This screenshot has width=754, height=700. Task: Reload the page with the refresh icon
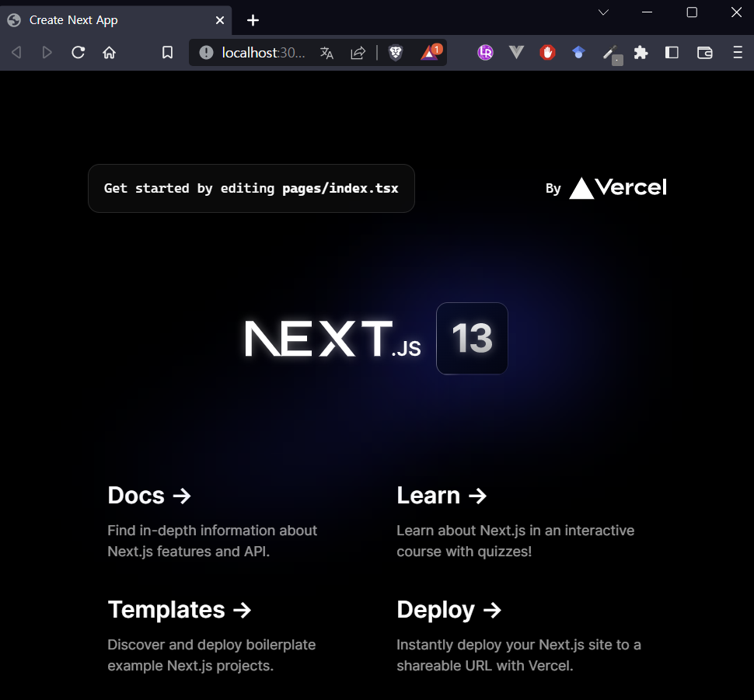click(79, 52)
